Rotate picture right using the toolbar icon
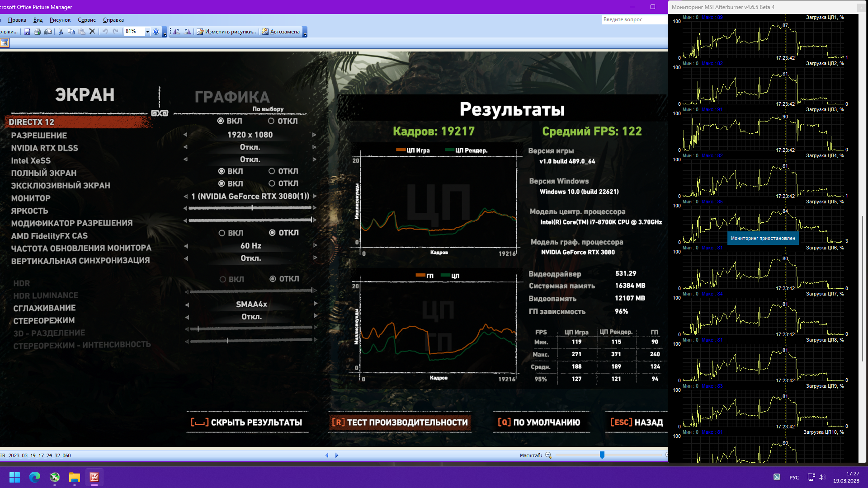868x488 pixels. (x=187, y=32)
